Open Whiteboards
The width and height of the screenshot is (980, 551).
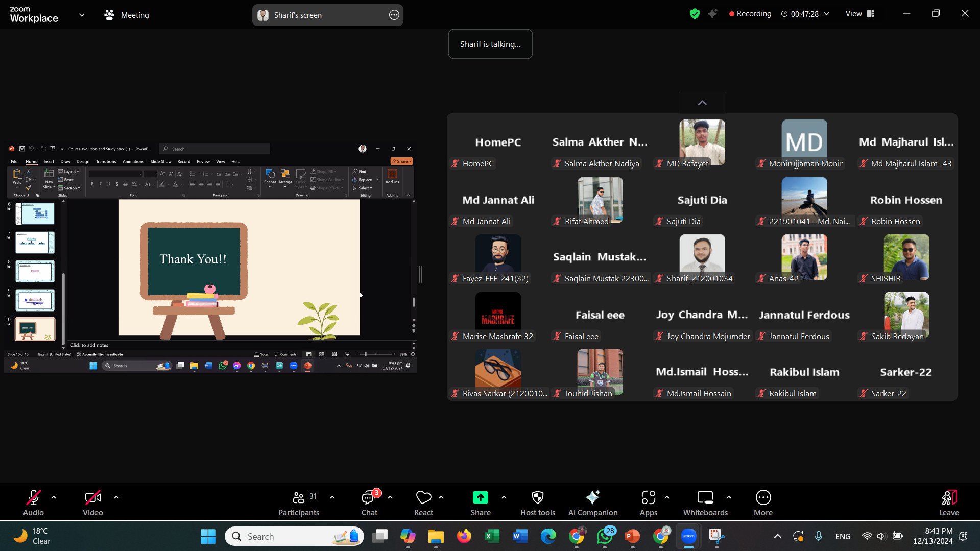click(x=705, y=503)
